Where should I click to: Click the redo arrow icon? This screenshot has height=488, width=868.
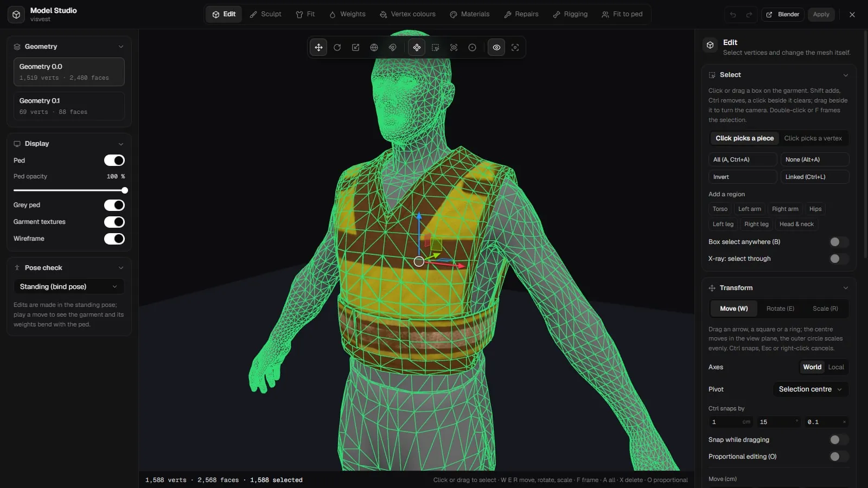(749, 15)
